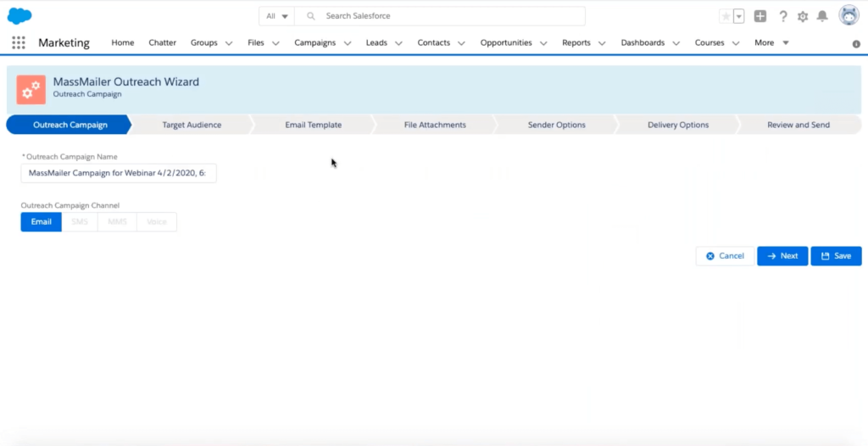This screenshot has width=868, height=446.
Task: Open the setup gear icon
Action: [803, 16]
